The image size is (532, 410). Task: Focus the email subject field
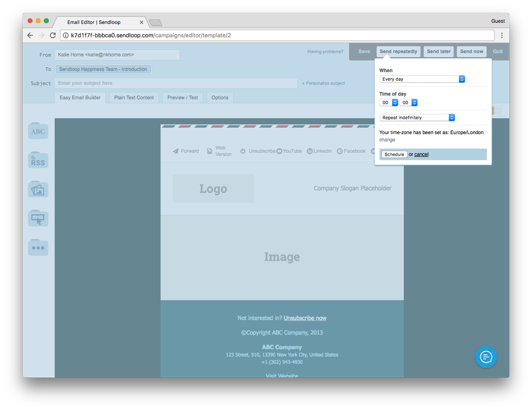(x=176, y=83)
